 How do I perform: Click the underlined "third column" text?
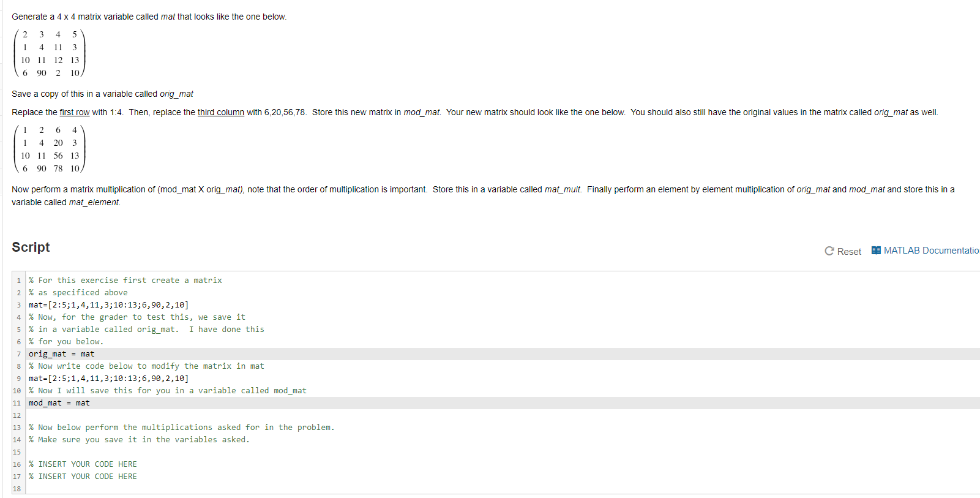coord(221,112)
